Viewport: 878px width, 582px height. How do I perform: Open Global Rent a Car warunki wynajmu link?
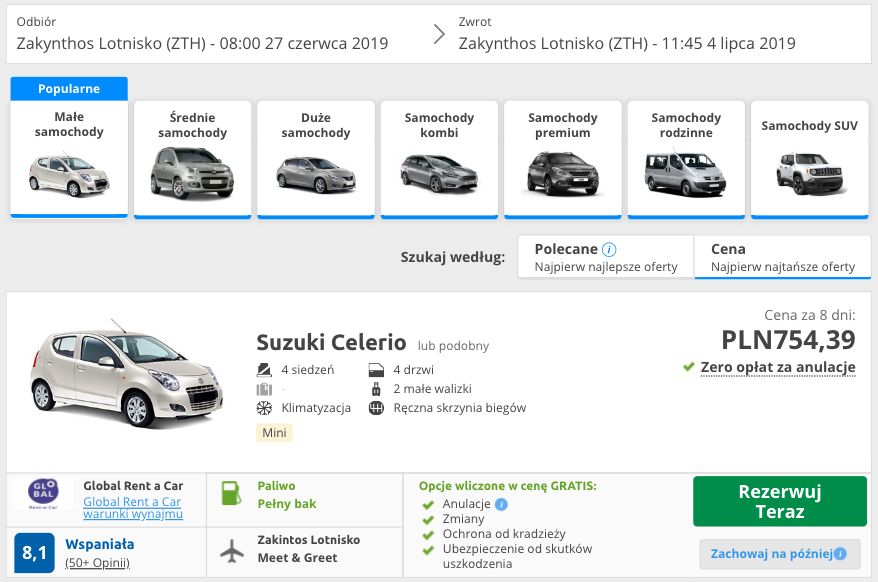(x=133, y=507)
